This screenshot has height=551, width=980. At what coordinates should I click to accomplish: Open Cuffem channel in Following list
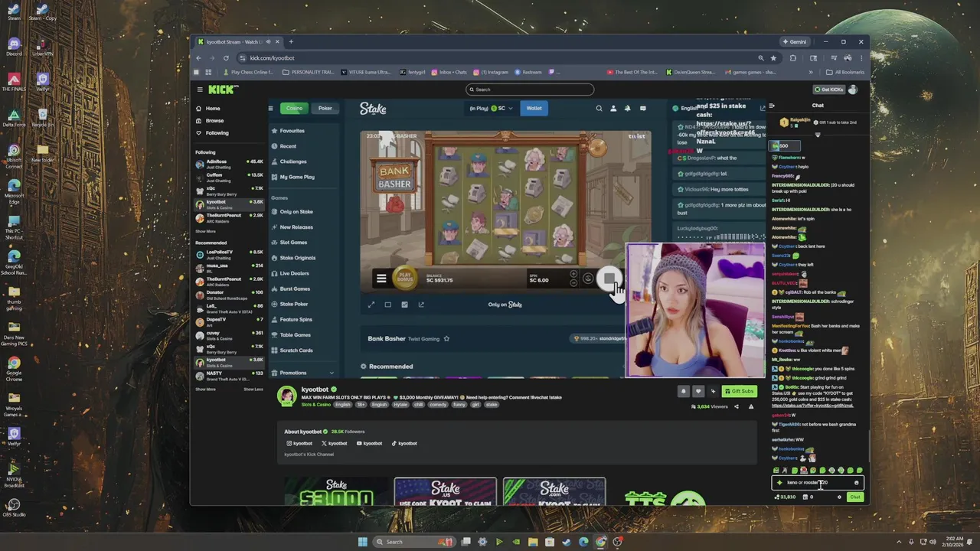[x=229, y=176]
